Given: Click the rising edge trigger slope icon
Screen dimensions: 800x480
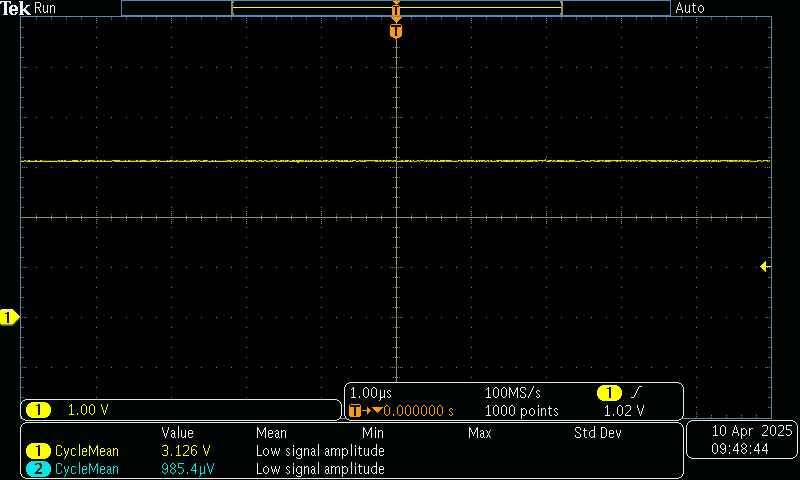Looking at the screenshot, I should point(636,392).
